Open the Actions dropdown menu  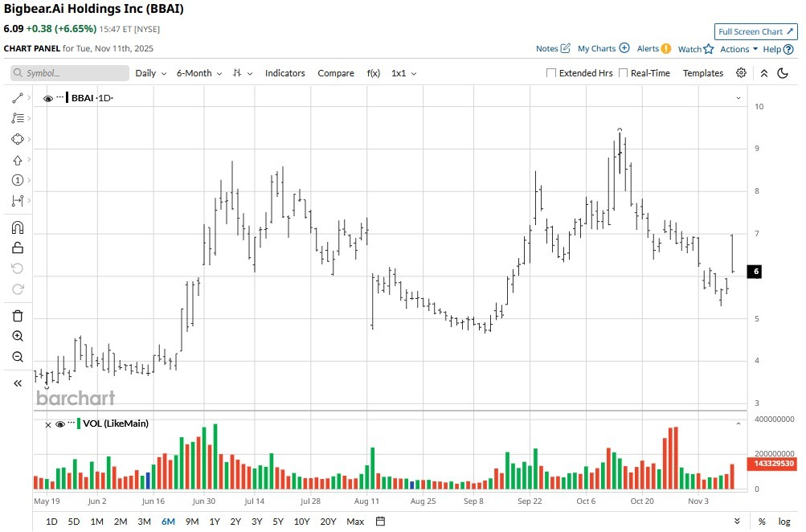[738, 49]
